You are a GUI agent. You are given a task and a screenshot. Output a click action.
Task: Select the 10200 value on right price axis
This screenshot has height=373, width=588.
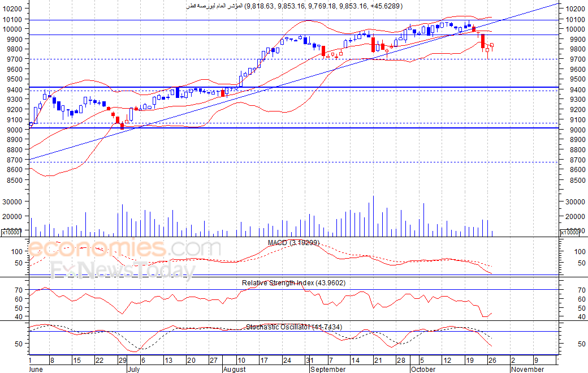pyautogui.click(x=575, y=9)
